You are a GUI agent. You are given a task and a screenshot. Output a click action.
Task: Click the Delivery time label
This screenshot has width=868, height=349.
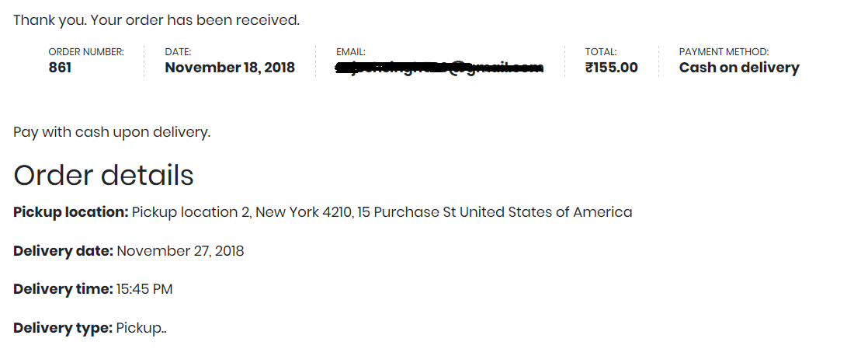click(x=64, y=289)
